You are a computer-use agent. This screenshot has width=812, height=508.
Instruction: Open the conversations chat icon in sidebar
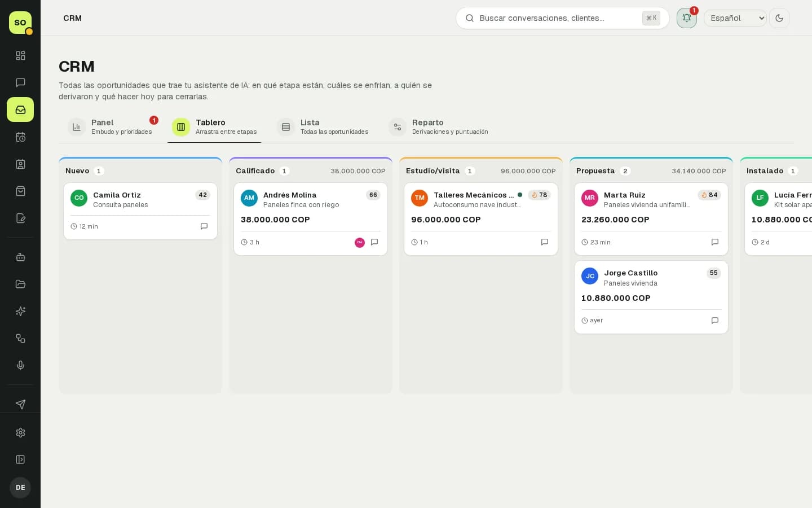pos(20,82)
